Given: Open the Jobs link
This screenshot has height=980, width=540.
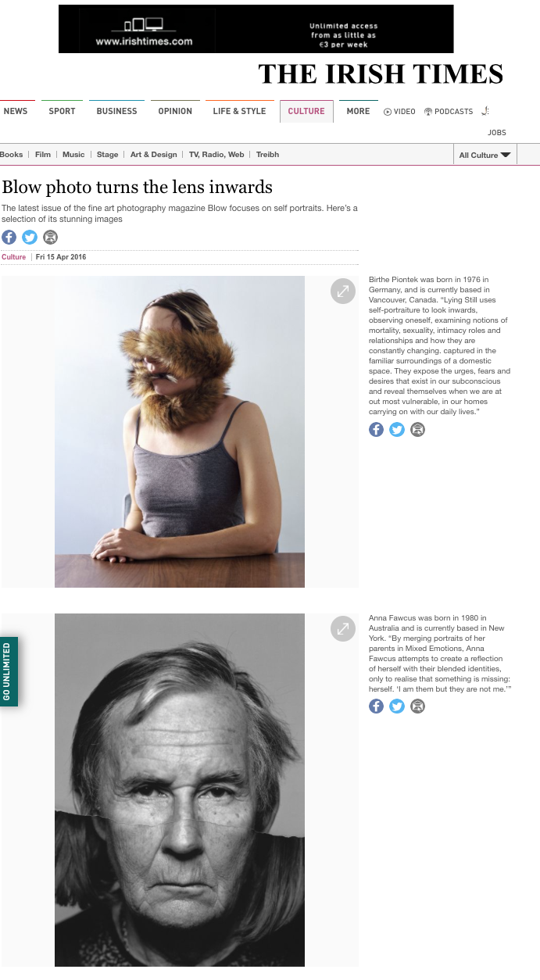Looking at the screenshot, I should click(x=497, y=133).
